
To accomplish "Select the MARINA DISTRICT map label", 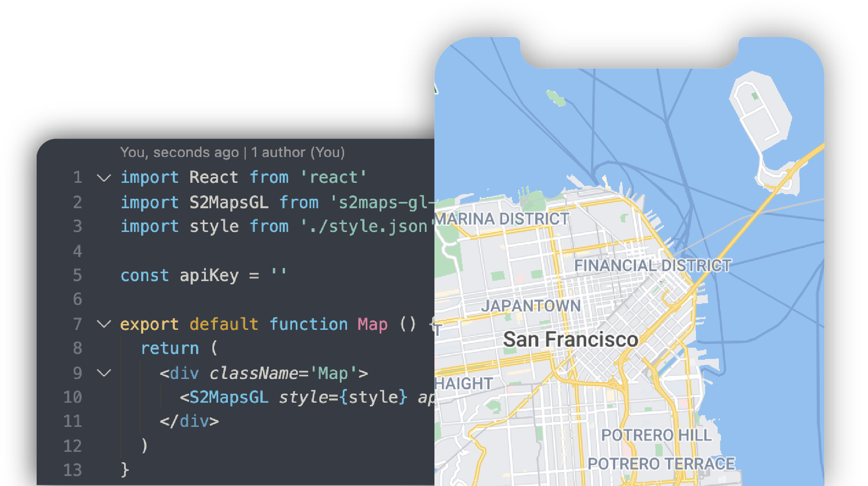I will point(501,218).
